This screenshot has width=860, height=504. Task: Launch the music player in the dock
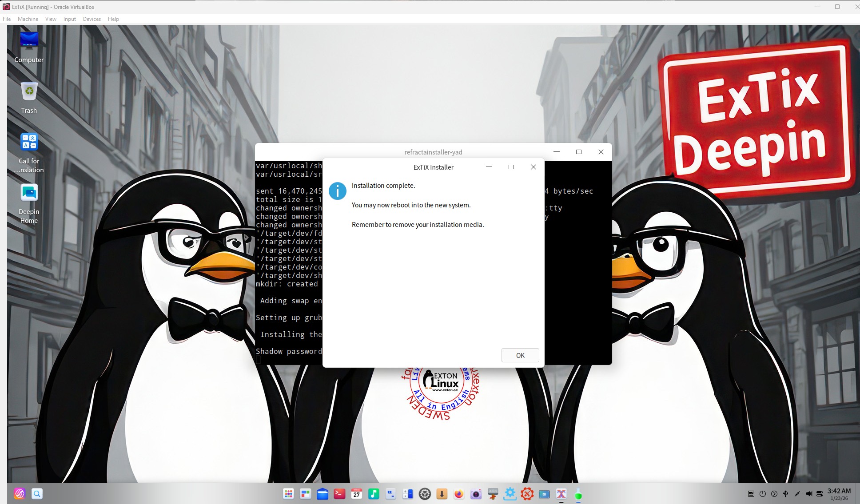coord(374,494)
